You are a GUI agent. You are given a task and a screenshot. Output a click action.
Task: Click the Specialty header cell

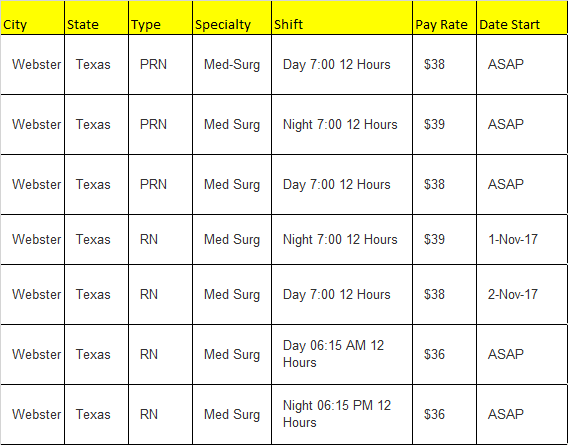tap(232, 18)
